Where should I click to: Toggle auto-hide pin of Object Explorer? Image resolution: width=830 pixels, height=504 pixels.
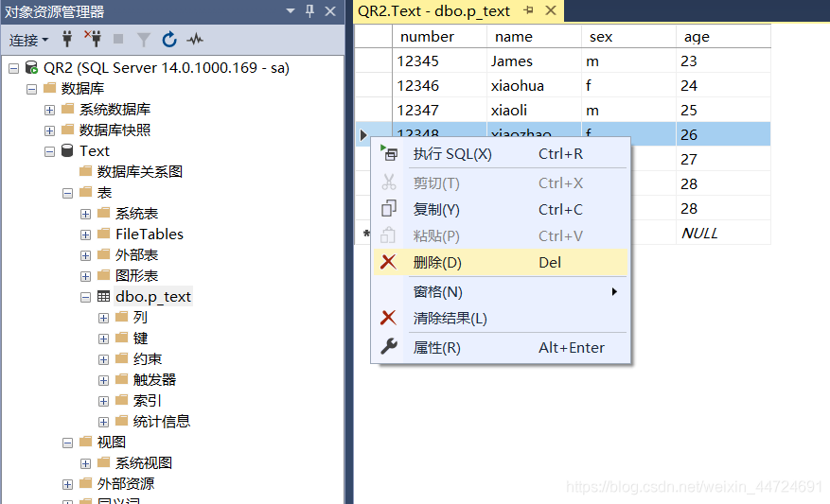click(310, 10)
